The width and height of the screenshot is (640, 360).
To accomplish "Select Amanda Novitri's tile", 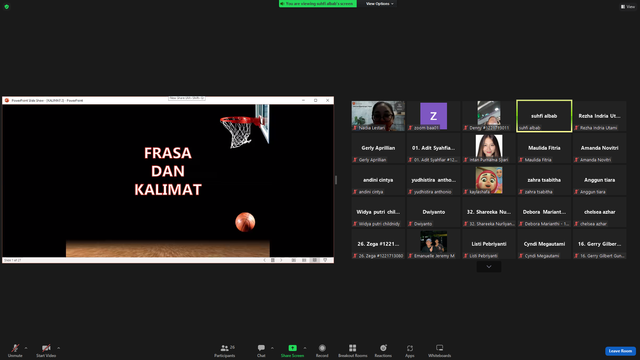I will (x=600, y=148).
